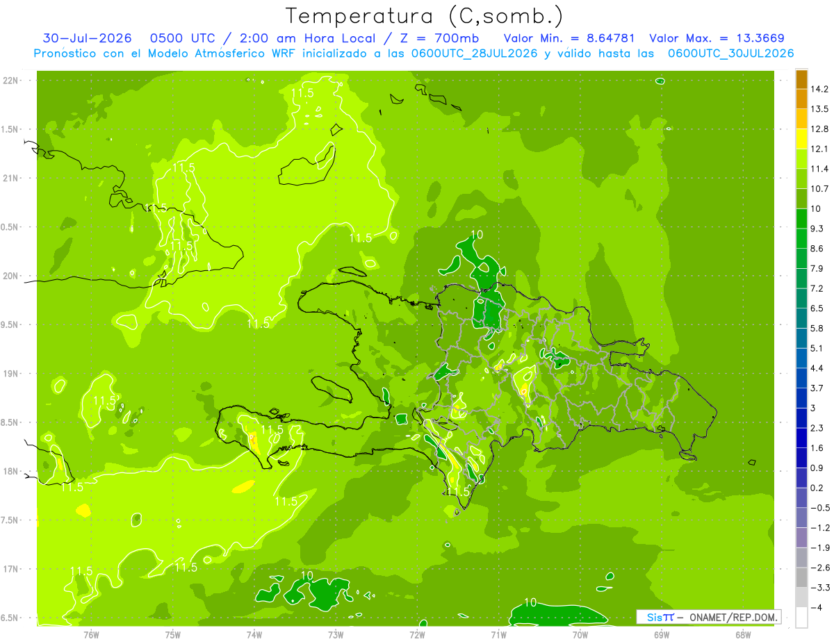
Task: Click the 9.3 colorbar tick label
Action: coord(817,229)
